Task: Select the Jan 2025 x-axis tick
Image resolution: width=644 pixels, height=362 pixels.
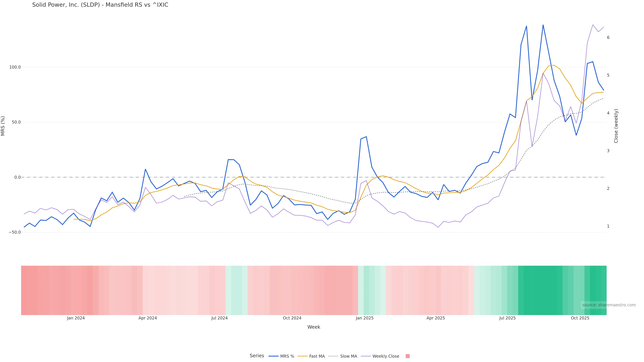Action: pyautogui.click(x=364, y=318)
